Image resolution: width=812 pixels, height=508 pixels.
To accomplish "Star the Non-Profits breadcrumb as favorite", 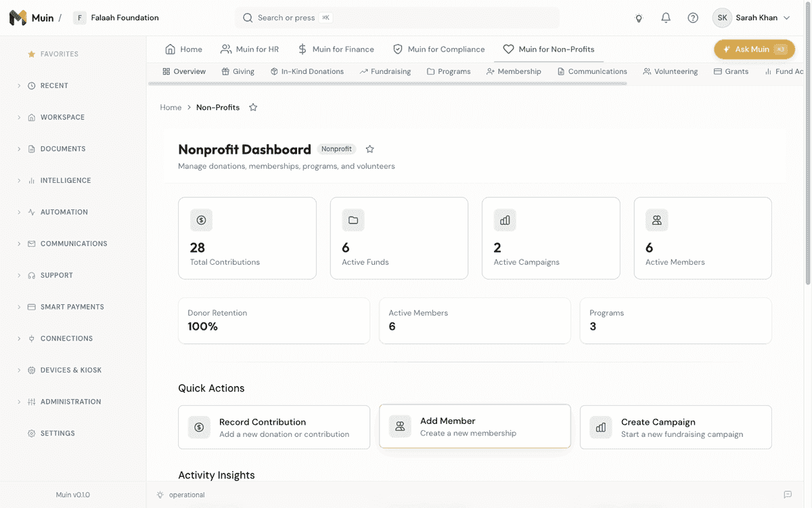I will click(253, 107).
